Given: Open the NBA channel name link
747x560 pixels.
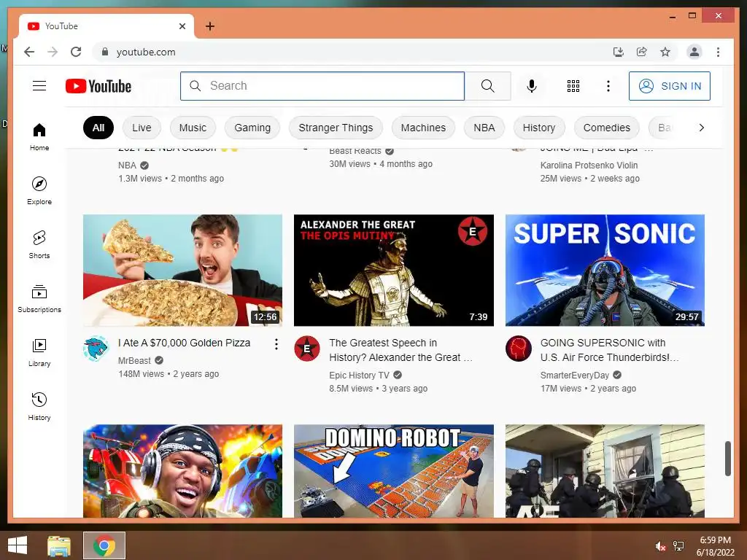Looking at the screenshot, I should [127, 166].
